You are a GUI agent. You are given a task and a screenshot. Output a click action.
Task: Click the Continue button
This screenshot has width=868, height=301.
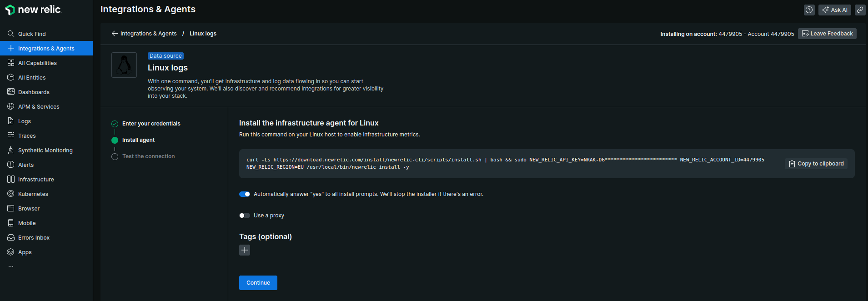258,283
